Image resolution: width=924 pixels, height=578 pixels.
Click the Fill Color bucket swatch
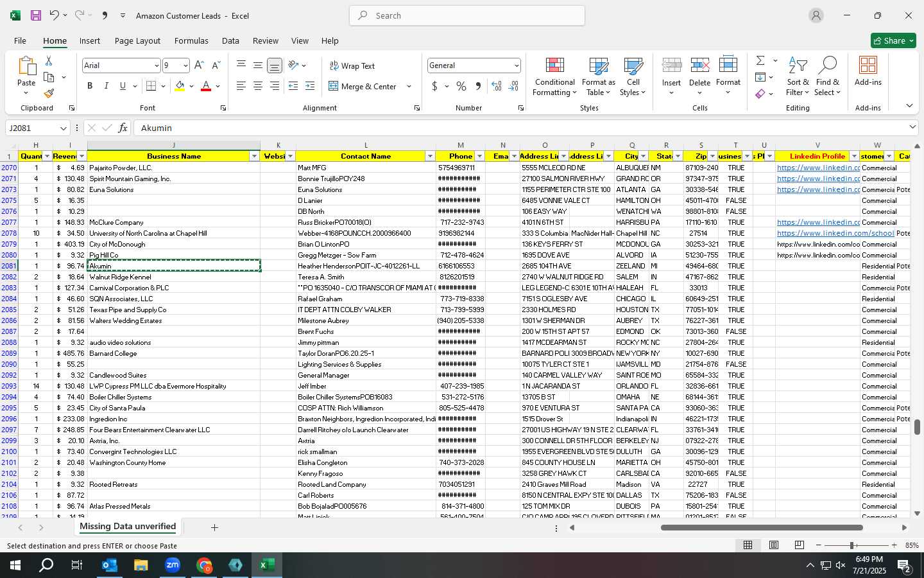(x=180, y=86)
